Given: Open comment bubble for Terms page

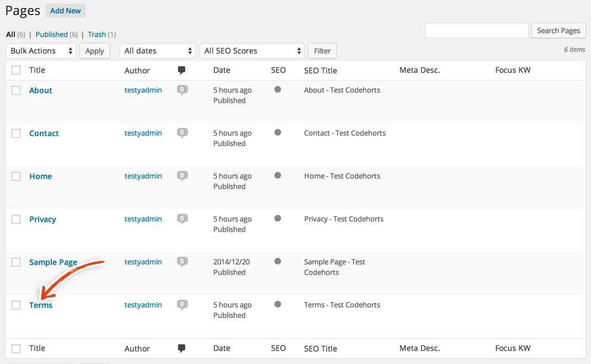Looking at the screenshot, I should point(182,305).
